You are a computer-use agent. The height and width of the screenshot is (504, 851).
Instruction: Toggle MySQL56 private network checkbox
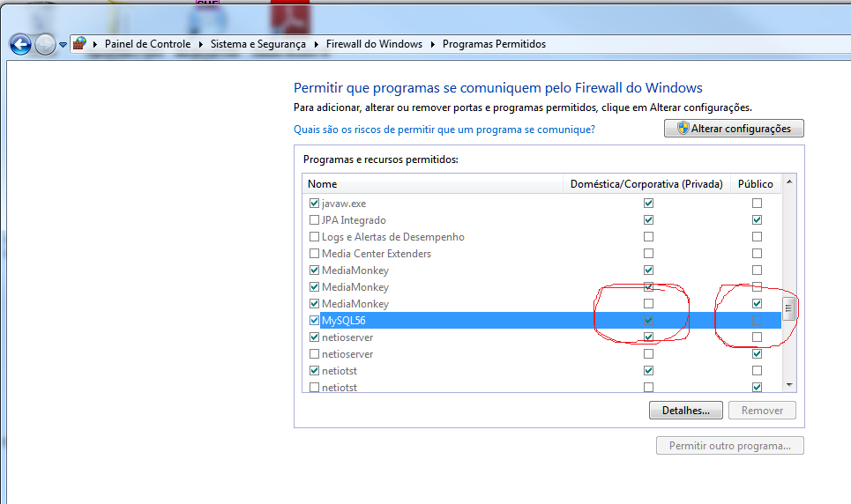[x=648, y=321]
